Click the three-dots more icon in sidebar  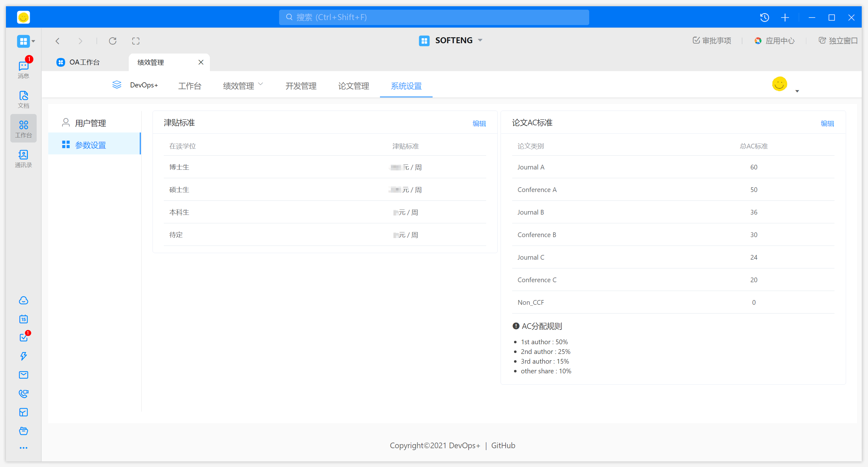click(x=23, y=448)
